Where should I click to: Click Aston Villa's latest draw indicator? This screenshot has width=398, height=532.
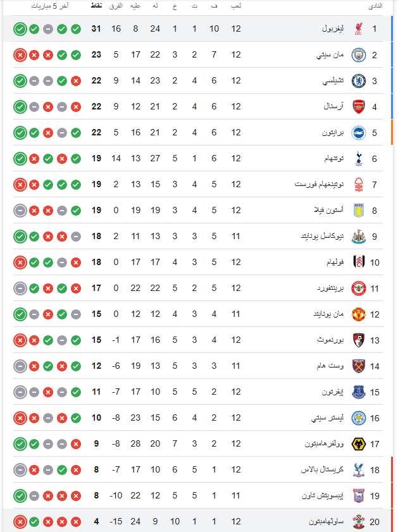coord(20,211)
